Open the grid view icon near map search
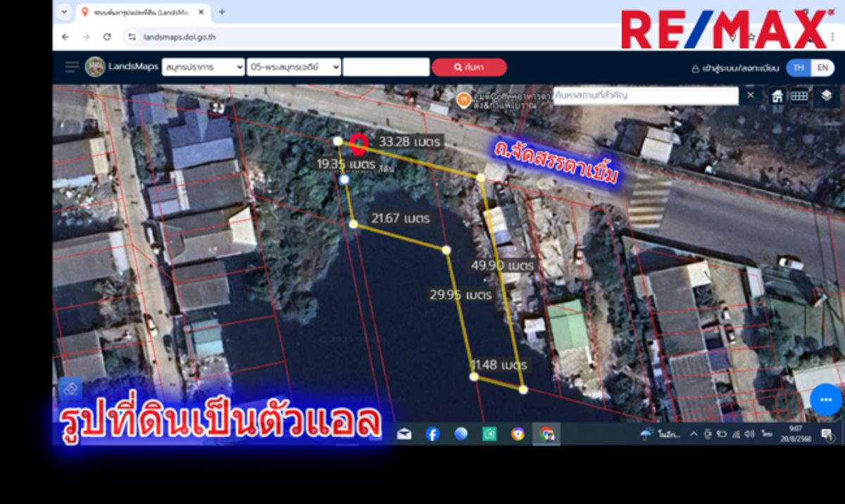Screen dimensions: 845x504 799,96
